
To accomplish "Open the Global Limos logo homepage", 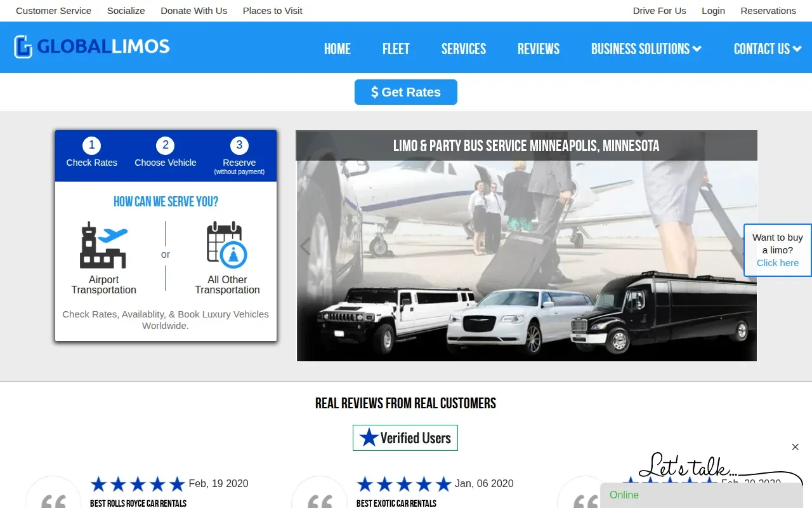I will [x=92, y=46].
